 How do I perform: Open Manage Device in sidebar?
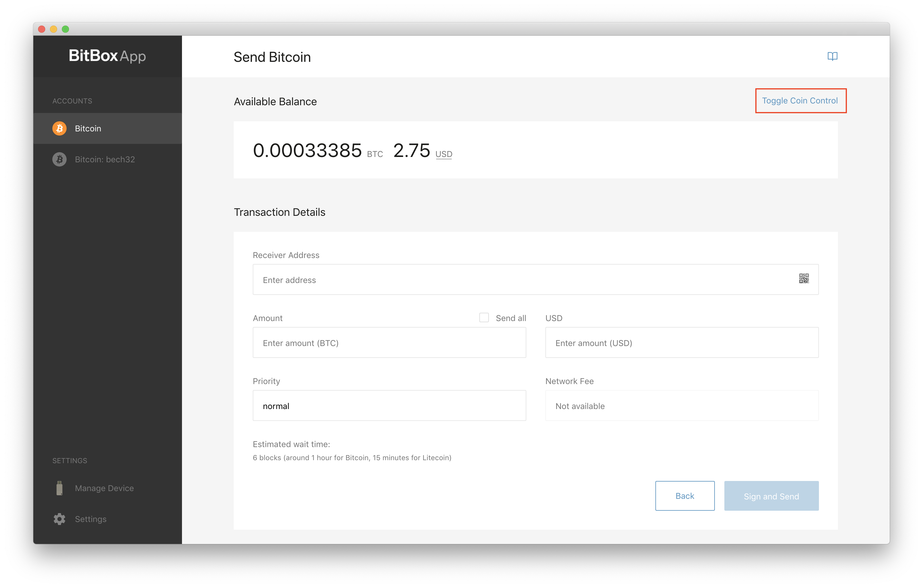[x=107, y=488]
